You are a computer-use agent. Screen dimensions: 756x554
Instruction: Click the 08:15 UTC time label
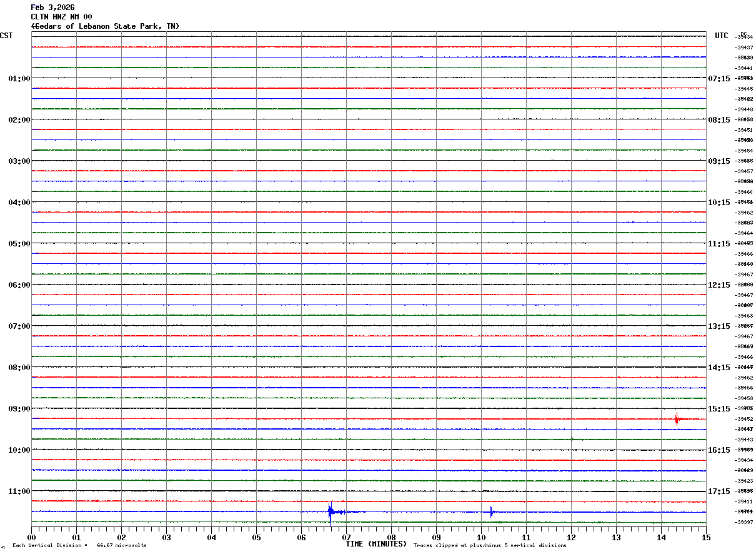(719, 119)
